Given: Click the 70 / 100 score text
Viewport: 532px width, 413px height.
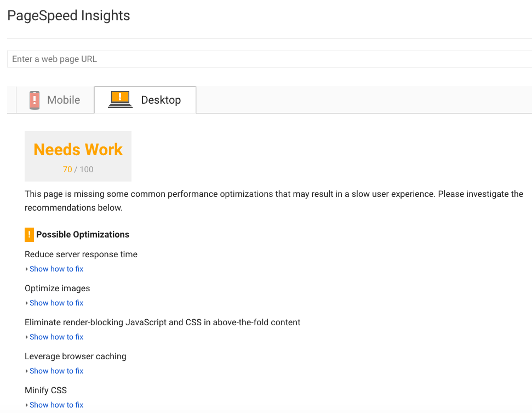Looking at the screenshot, I should pyautogui.click(x=78, y=169).
